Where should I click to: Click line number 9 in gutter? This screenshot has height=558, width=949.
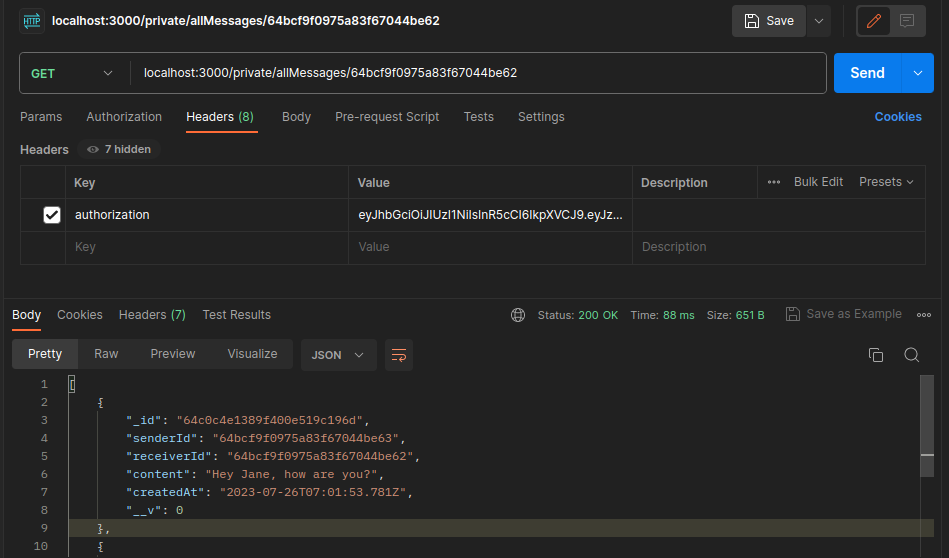coord(44,528)
